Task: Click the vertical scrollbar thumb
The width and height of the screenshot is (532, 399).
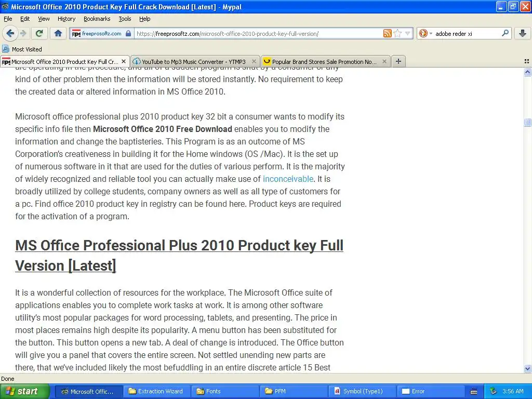Action: pos(527,122)
